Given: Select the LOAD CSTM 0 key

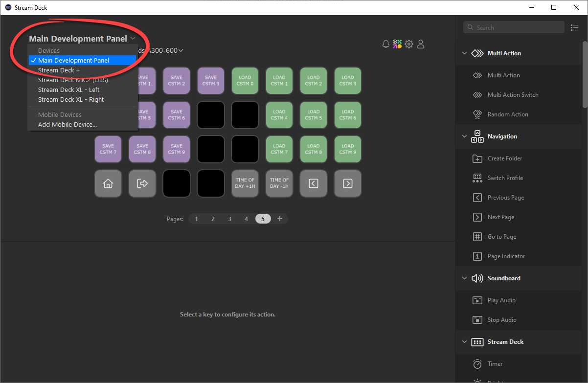Looking at the screenshot, I should pyautogui.click(x=245, y=81).
